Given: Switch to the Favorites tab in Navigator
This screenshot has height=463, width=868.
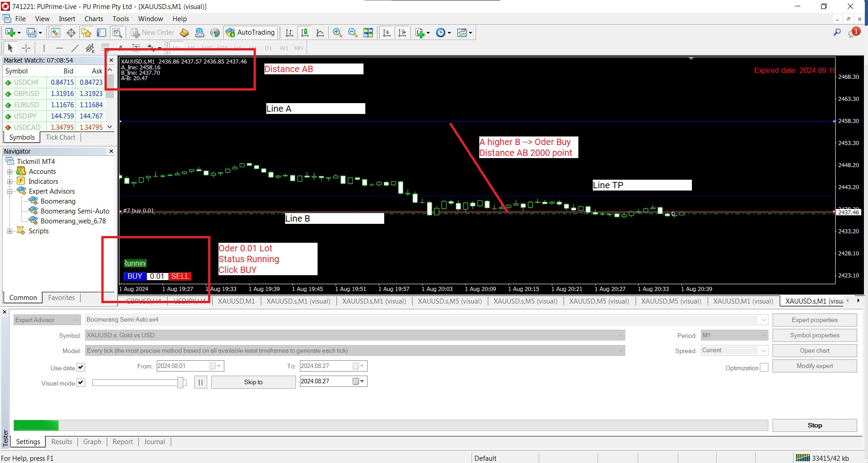Looking at the screenshot, I should point(61,298).
